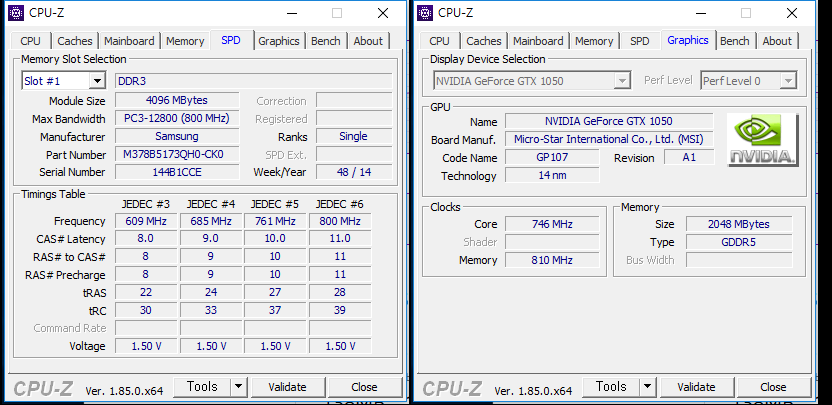
Task: Open About tab in left window
Action: pos(368,41)
